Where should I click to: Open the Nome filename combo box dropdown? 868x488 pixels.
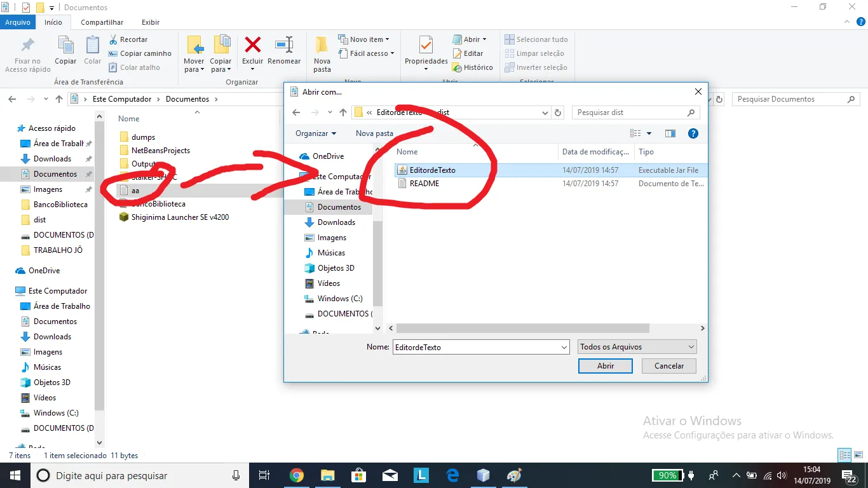tap(564, 348)
